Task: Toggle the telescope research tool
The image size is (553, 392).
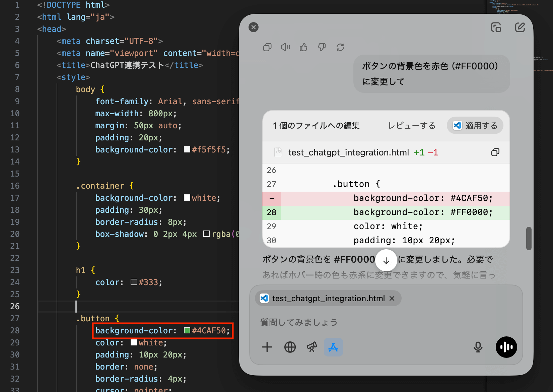Action: point(312,347)
